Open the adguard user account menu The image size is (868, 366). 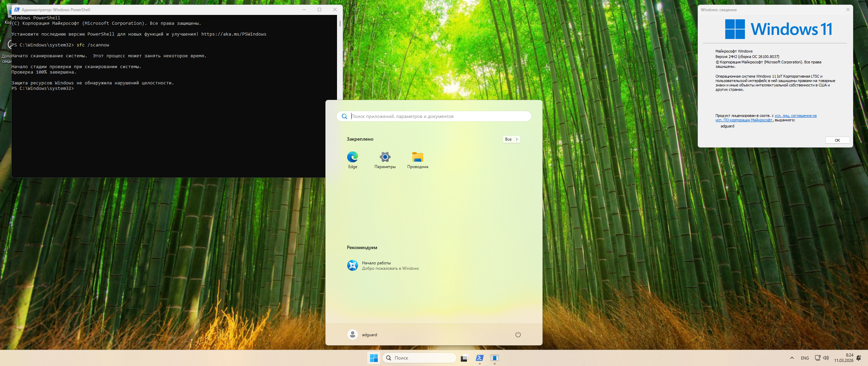pyautogui.click(x=362, y=334)
